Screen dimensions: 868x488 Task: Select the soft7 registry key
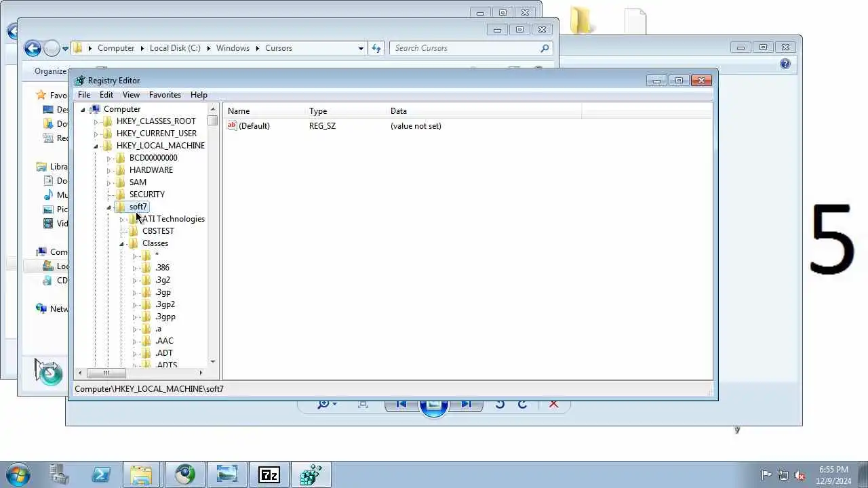[138, 207]
